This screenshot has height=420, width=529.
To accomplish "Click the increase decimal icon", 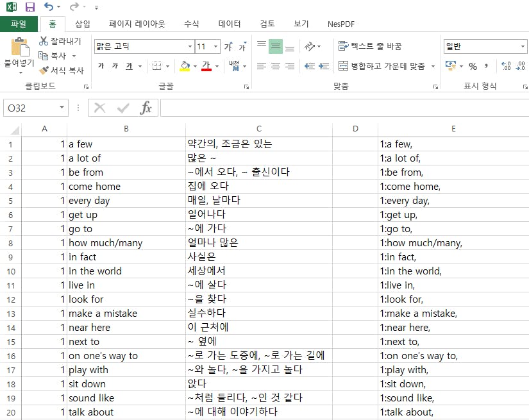I will point(506,66).
